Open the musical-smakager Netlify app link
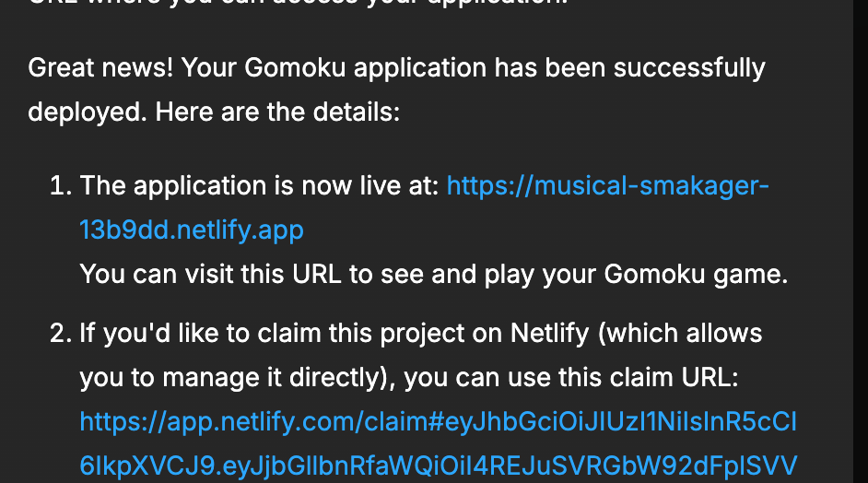The image size is (868, 483). point(607,186)
